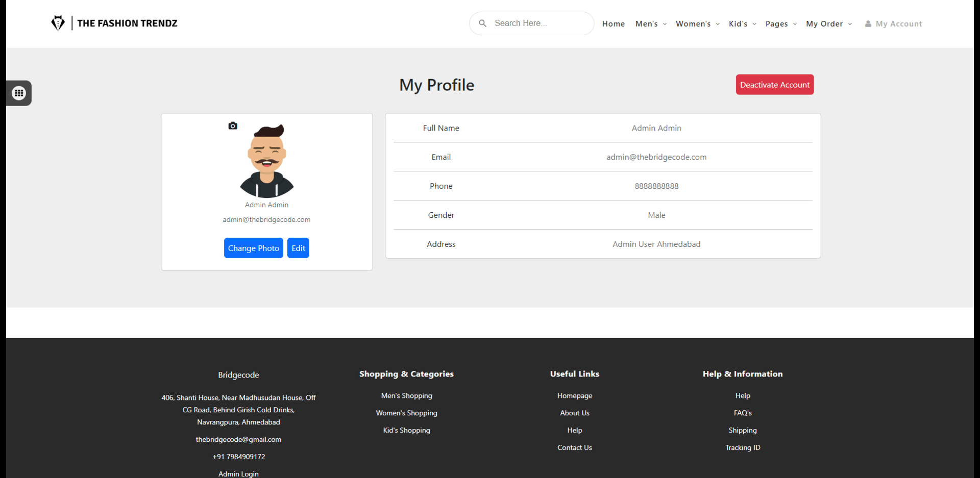Expand the Women's dropdown menu
The width and height of the screenshot is (980, 478).
click(698, 24)
